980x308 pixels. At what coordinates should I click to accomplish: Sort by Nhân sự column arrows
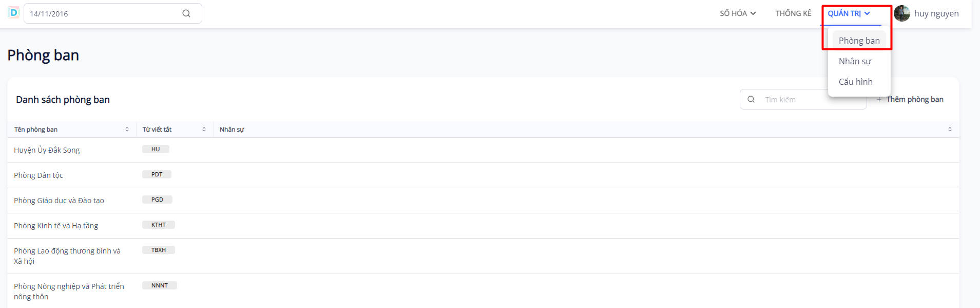[950, 130]
